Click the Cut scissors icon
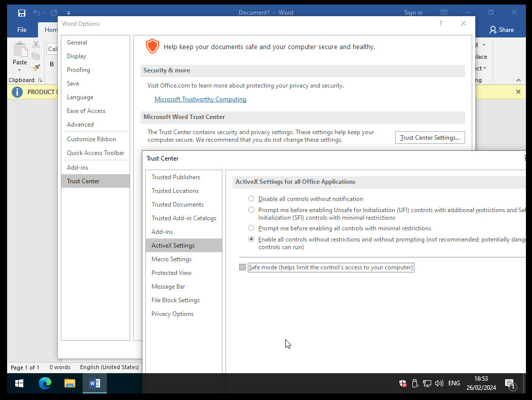 (36, 45)
